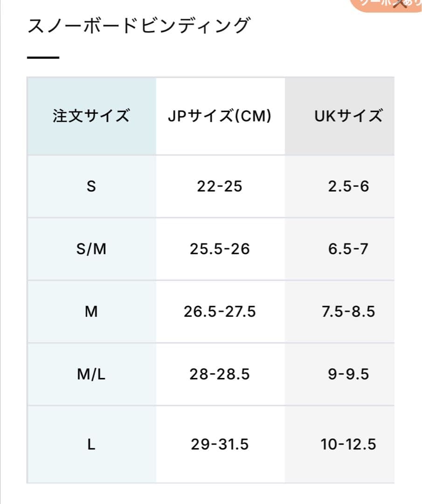Select the 28-28.5 JP size cell

point(220,374)
